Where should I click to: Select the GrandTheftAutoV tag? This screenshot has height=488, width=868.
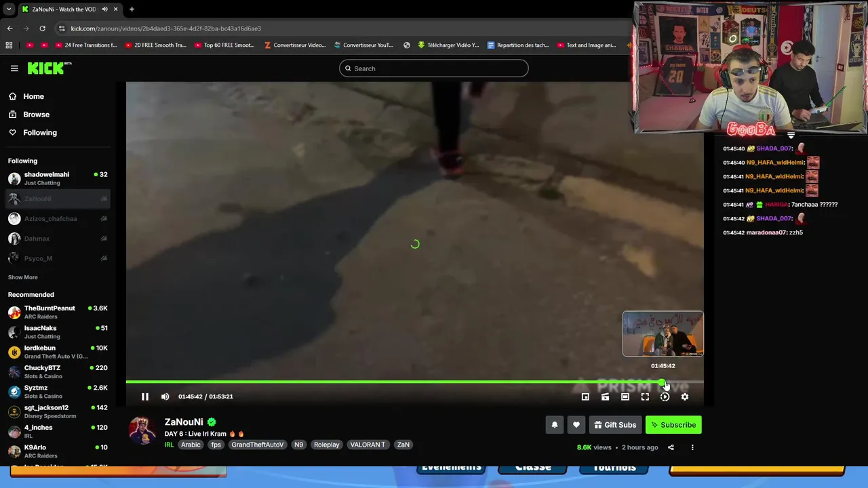pyautogui.click(x=258, y=445)
